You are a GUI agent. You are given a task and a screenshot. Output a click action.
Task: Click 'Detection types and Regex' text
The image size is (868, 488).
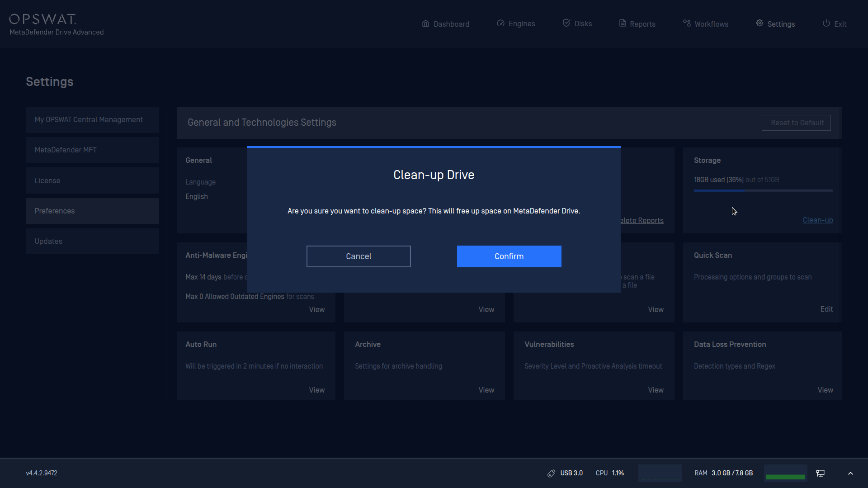(735, 366)
